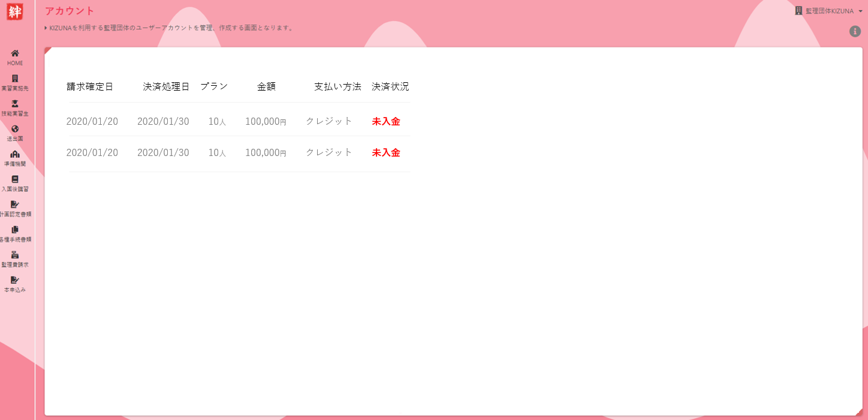The width and height of the screenshot is (868, 420).
Task: Click the 金額 column header
Action: click(266, 86)
